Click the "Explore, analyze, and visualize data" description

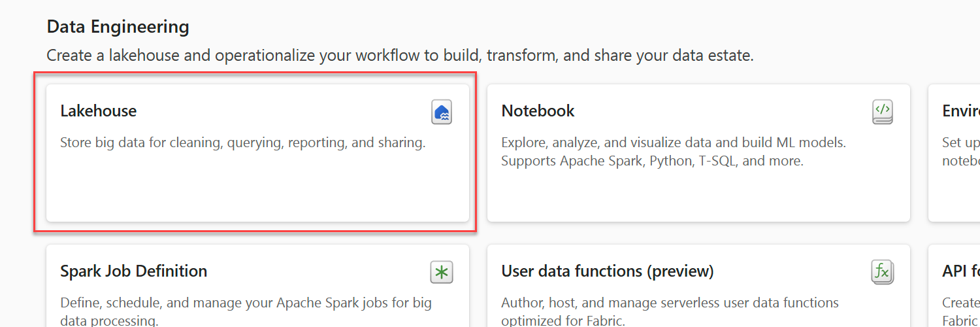674,151
